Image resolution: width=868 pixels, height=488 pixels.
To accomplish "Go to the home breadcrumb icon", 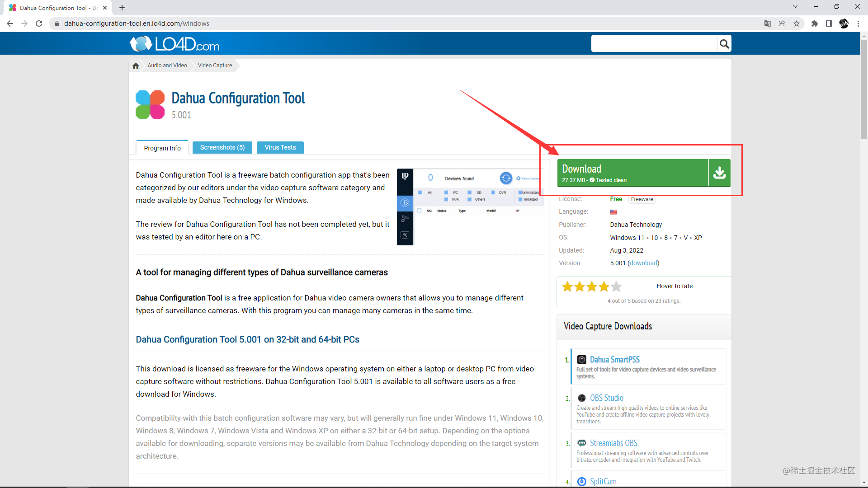I will pyautogui.click(x=136, y=66).
